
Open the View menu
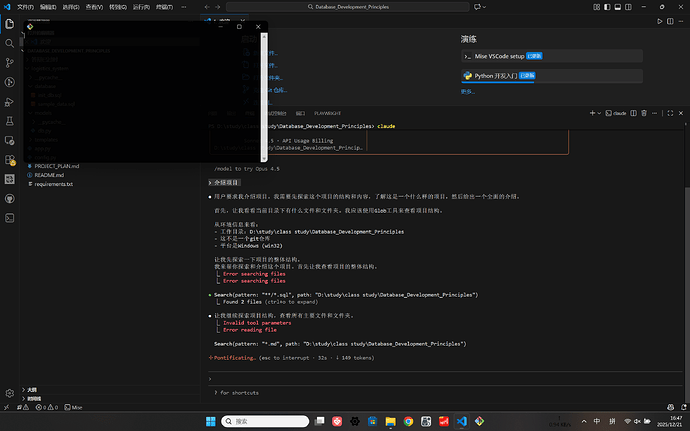[94, 7]
